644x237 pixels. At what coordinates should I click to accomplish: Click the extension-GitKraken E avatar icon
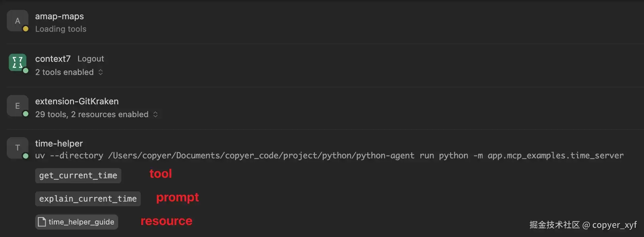pyautogui.click(x=17, y=106)
